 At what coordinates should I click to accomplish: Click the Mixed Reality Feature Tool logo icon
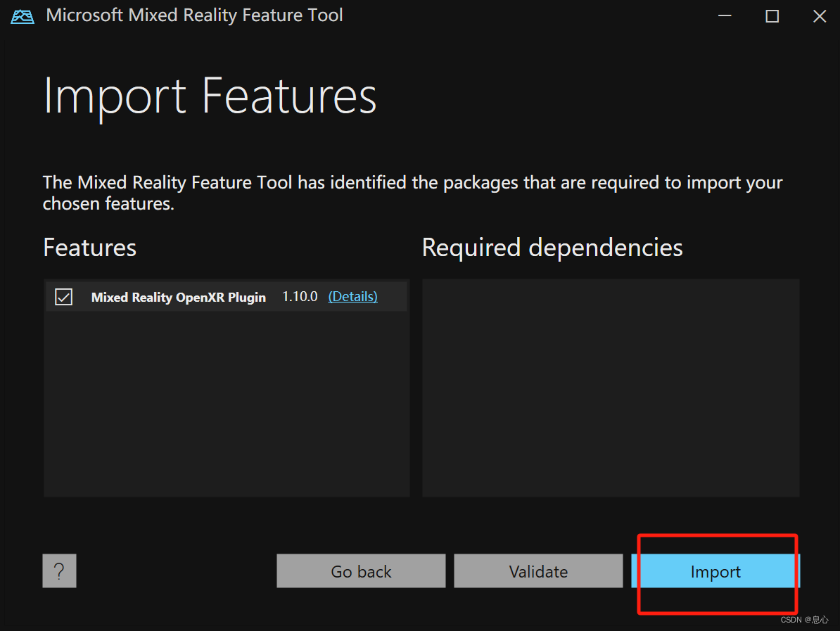coord(22,15)
